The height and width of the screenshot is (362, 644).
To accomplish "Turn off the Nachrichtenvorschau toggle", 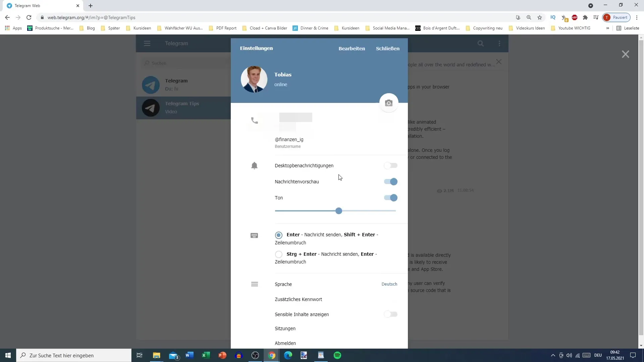I will click(x=391, y=182).
